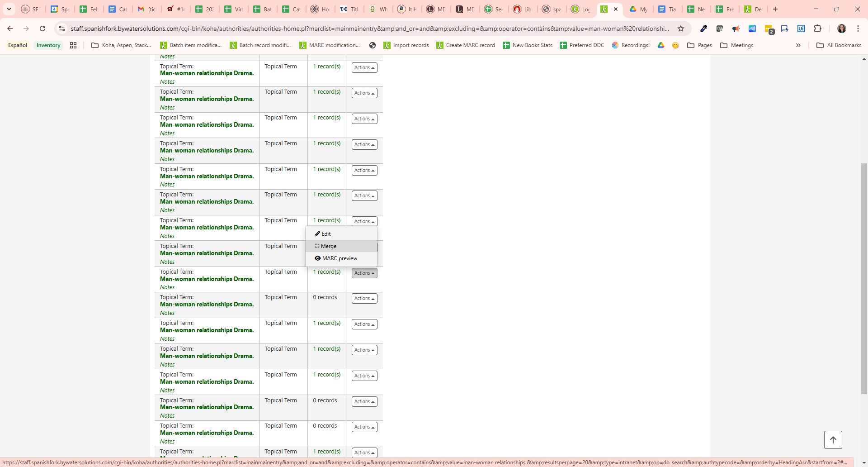Click the user profile avatar icon
868x467 pixels.
tap(841, 29)
